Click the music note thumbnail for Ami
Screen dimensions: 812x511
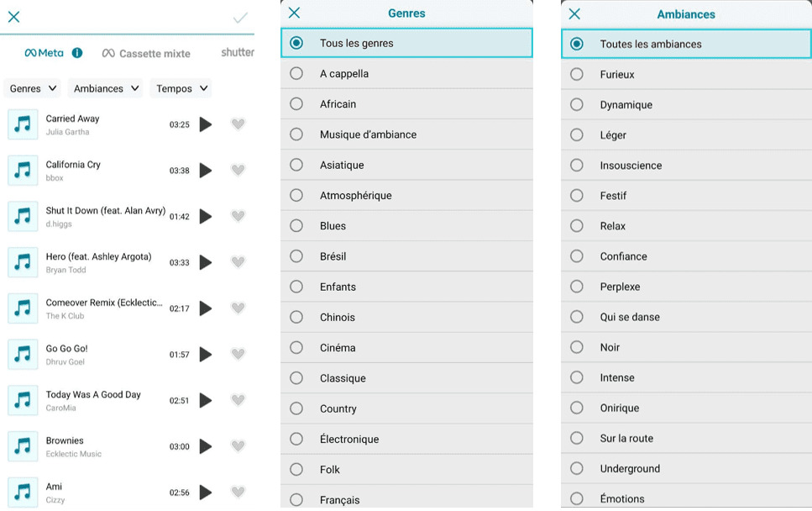(23, 493)
